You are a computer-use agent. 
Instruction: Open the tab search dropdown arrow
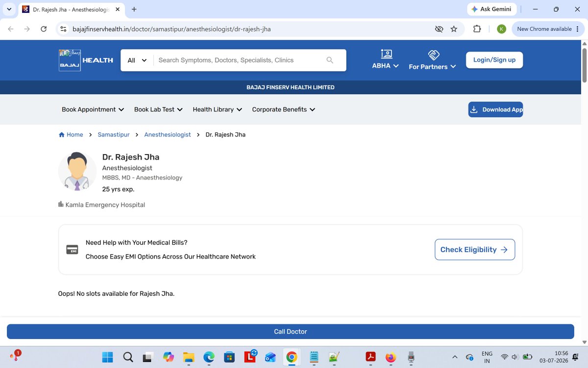coord(9,9)
